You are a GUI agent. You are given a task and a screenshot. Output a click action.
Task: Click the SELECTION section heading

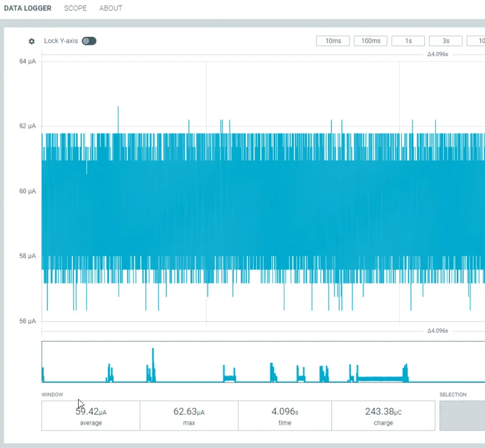[x=453, y=394]
